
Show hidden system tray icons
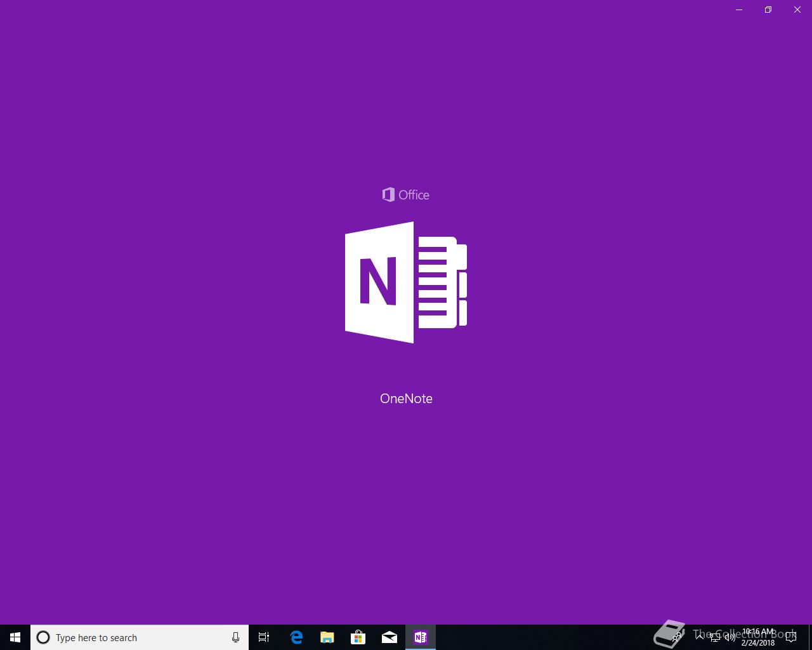[x=700, y=637]
